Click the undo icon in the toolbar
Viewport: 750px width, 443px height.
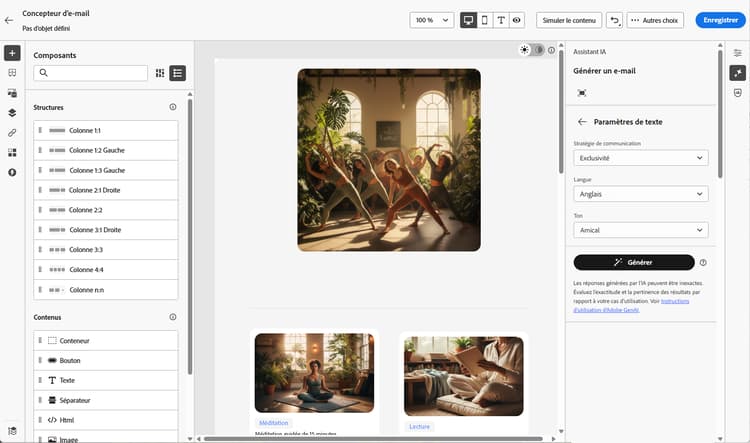(615, 20)
